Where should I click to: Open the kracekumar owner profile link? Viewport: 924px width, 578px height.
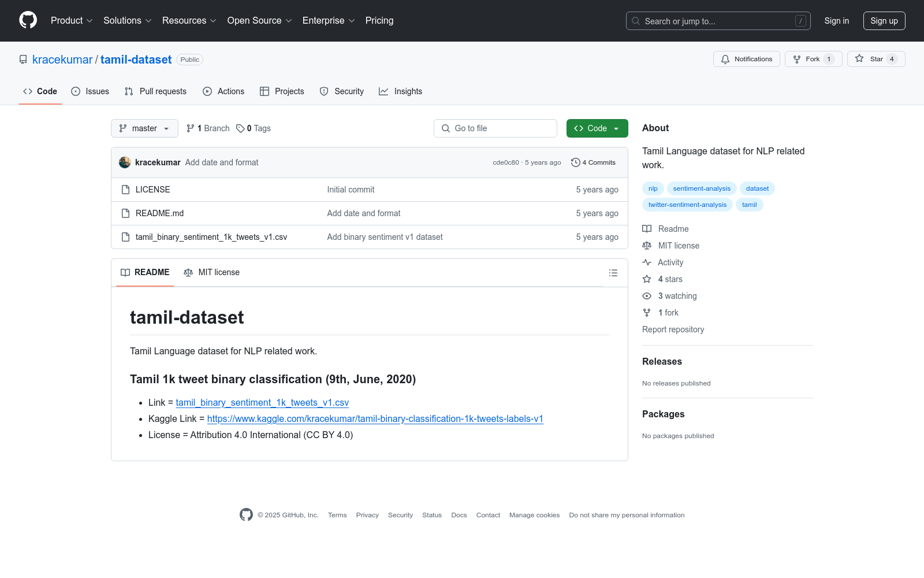(62, 60)
